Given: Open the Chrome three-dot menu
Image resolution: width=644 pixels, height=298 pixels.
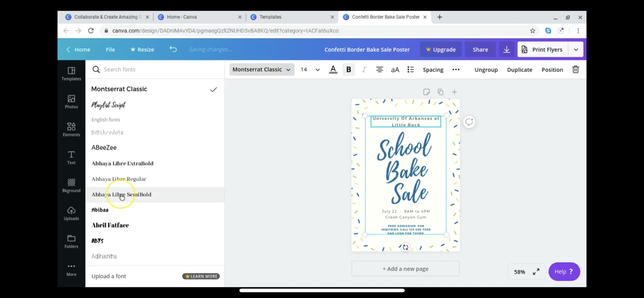Looking at the screenshot, I should point(578,31).
